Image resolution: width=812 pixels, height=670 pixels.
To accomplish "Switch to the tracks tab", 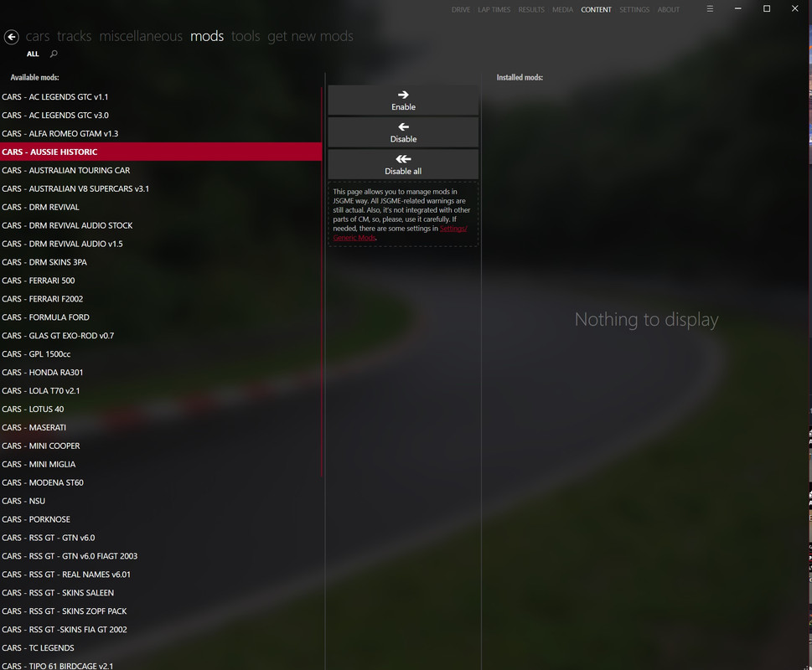I will [x=74, y=36].
